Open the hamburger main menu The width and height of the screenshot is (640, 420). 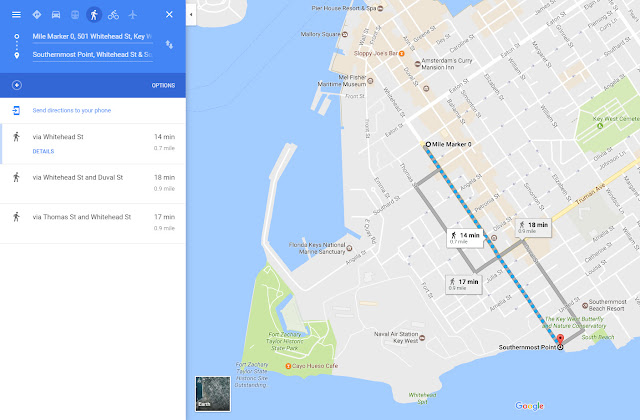[x=16, y=15]
